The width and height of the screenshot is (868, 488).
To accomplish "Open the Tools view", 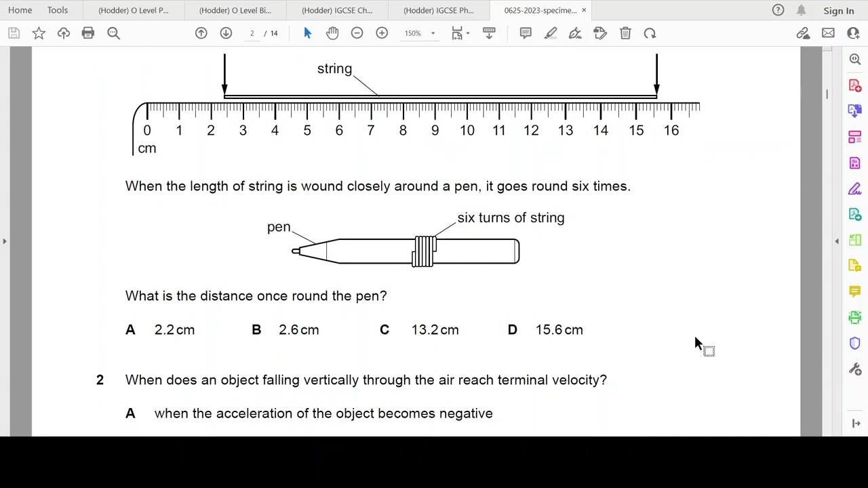I will click(58, 10).
